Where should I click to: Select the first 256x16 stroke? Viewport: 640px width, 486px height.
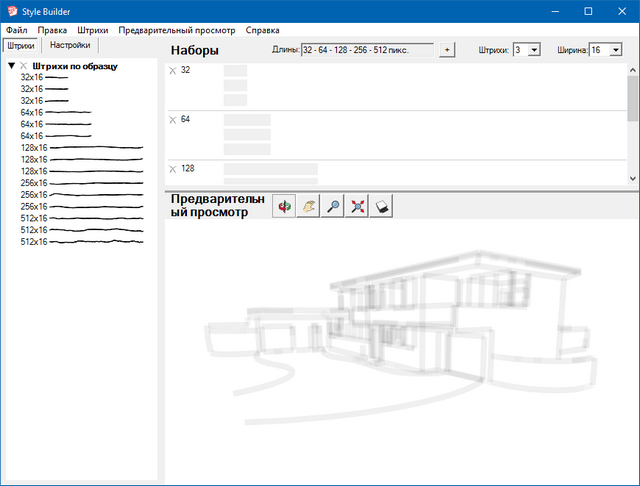click(x=82, y=183)
